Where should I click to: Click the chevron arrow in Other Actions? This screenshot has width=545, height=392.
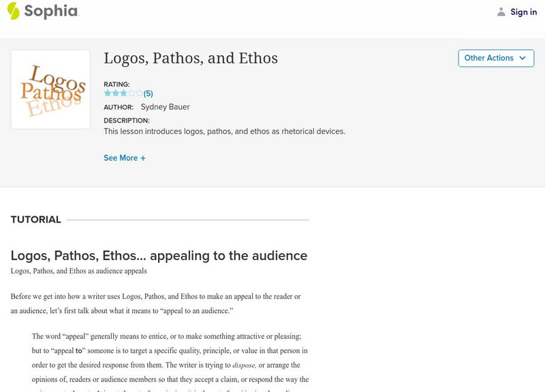(523, 58)
